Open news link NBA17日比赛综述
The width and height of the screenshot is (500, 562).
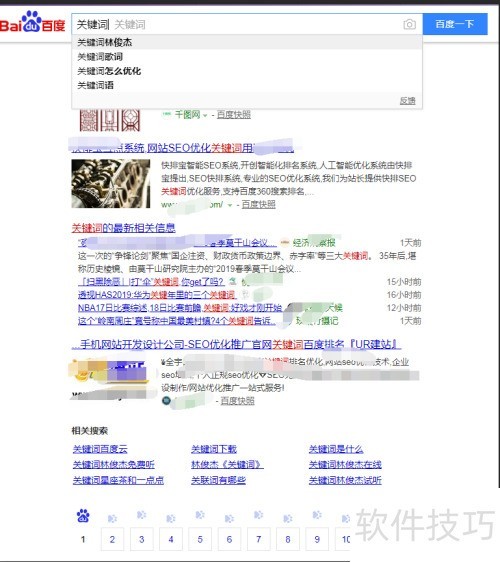(180, 308)
